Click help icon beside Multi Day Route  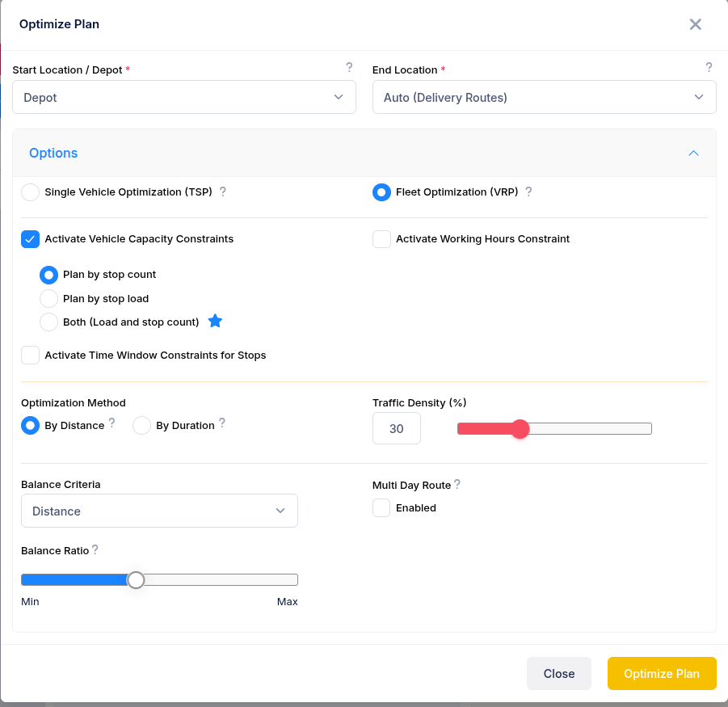[x=457, y=485]
